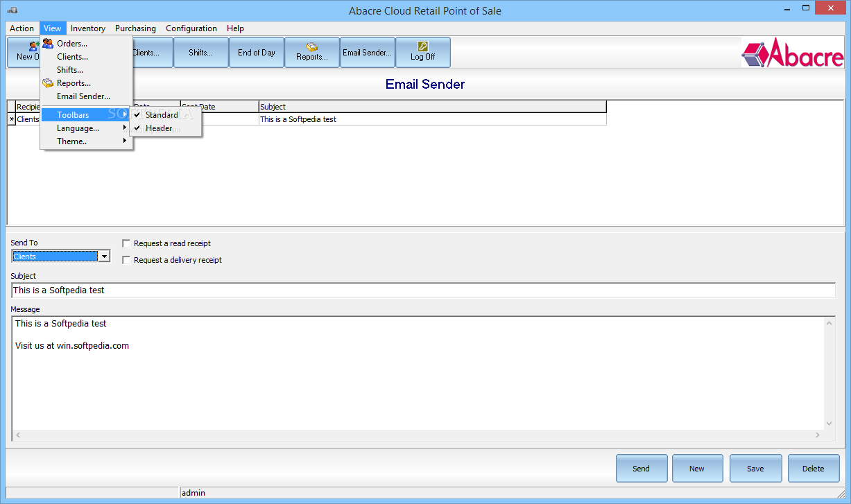Click the horizontal scrollbar left arrow

coord(18,435)
